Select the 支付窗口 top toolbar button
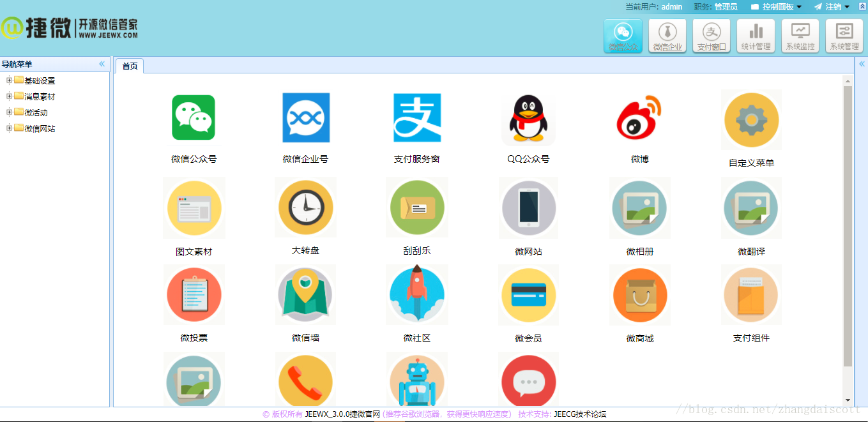Screen dimensions: 868x422 click(712, 36)
